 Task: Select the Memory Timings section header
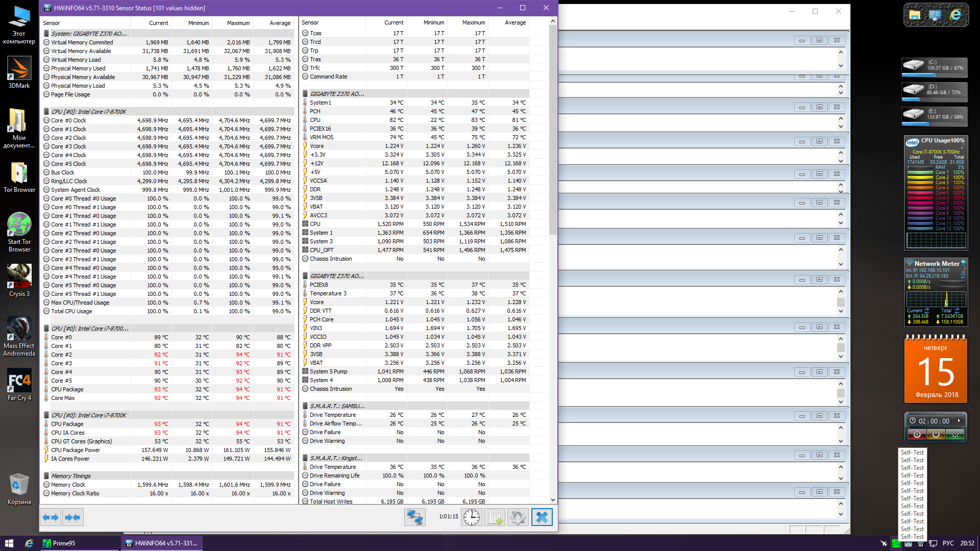(x=71, y=476)
